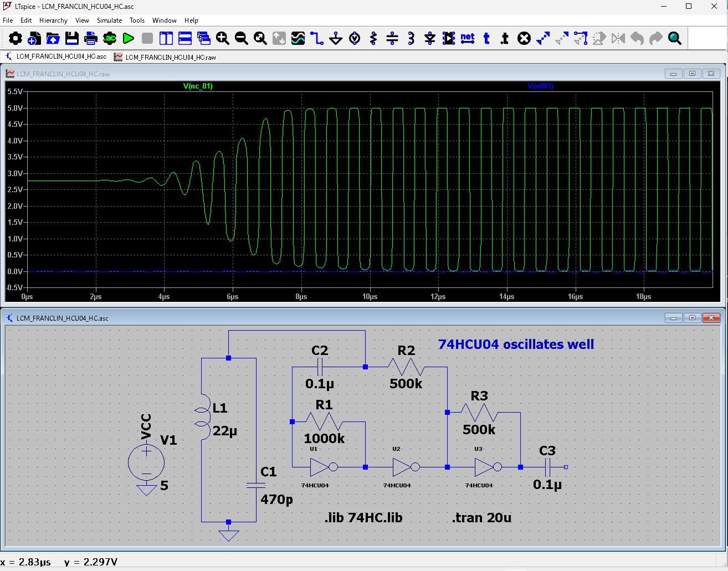728x571 pixels.
Task: Click the Save file floppy disk icon
Action: tap(72, 38)
